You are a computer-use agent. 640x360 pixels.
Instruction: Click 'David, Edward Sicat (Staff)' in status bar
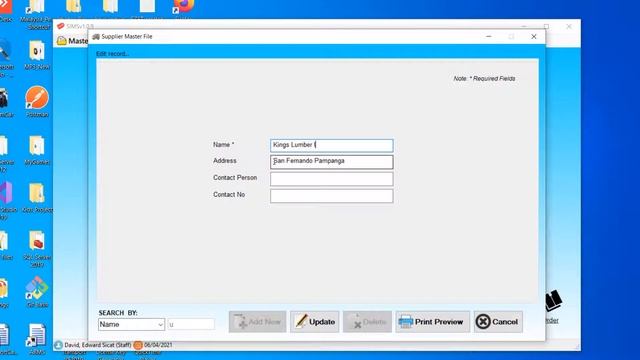98,345
